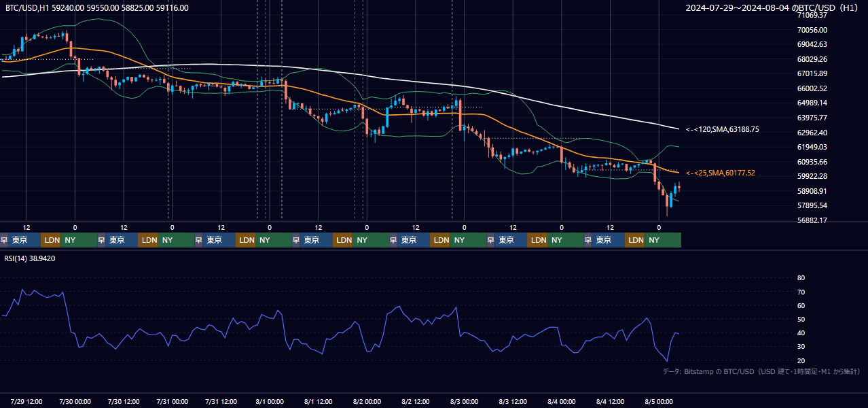This screenshot has width=868, height=408.
Task: Click RSI scale value 80
Action: coord(801,278)
